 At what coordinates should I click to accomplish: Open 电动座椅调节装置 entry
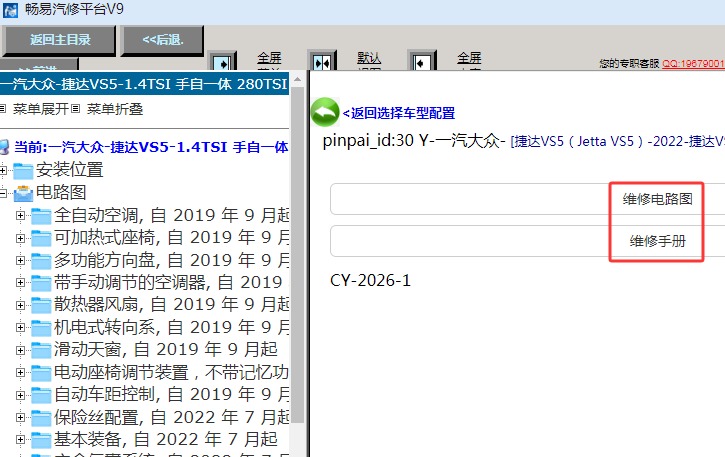tap(172, 372)
